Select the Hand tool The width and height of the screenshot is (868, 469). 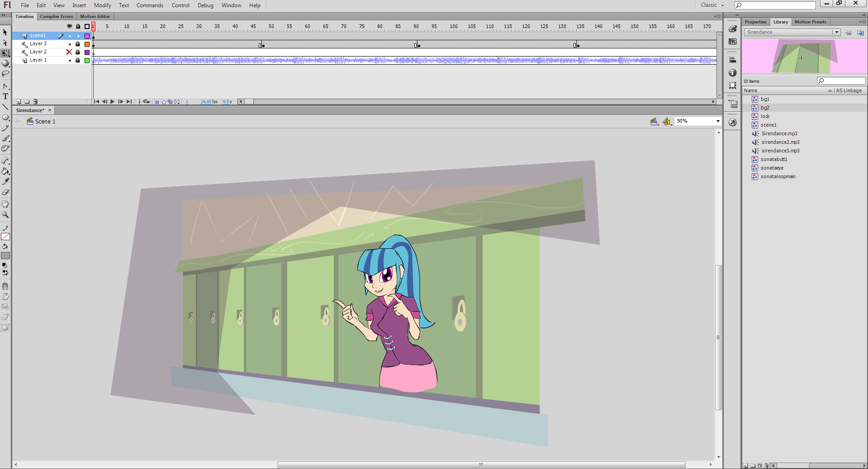5,204
